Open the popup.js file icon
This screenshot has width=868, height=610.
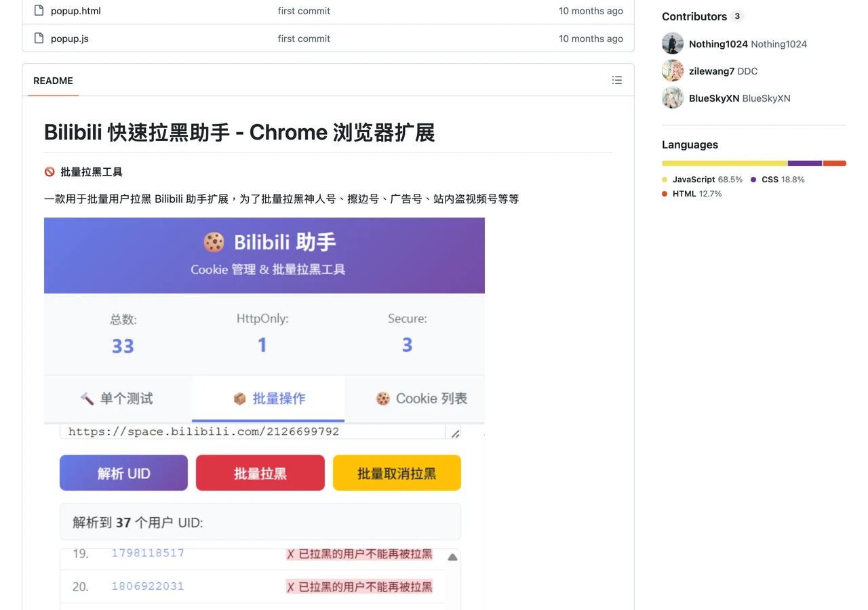pos(39,39)
